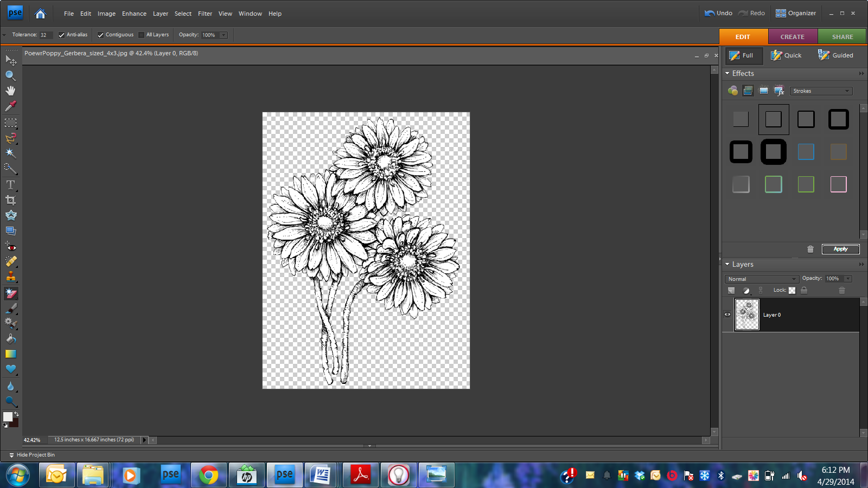Image resolution: width=868 pixels, height=488 pixels.
Task: Open the foreground color swatch picker
Action: [x=8, y=416]
